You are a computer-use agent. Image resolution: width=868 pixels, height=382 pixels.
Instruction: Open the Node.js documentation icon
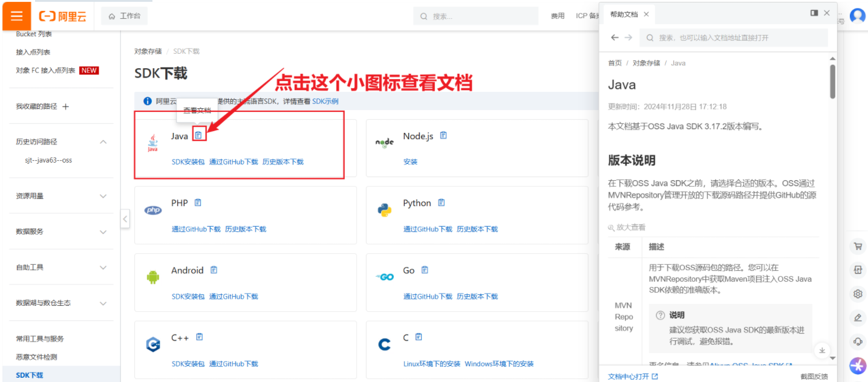tap(443, 135)
